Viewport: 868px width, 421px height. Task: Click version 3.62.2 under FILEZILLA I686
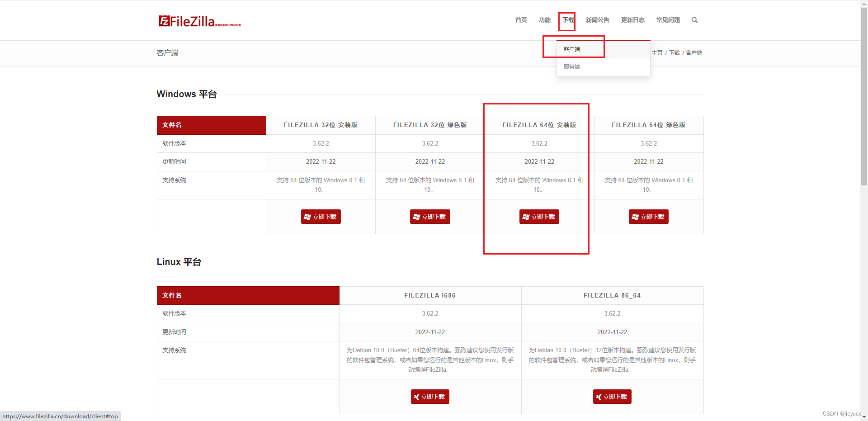click(430, 313)
